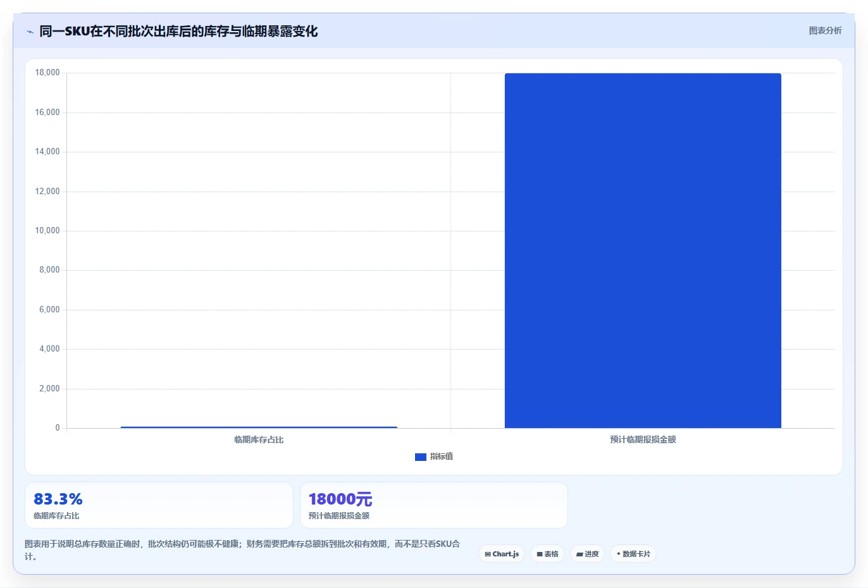The width and height of the screenshot is (868, 588).
Task: Click the 预计临期报损金额 x-axis label
Action: click(x=643, y=439)
